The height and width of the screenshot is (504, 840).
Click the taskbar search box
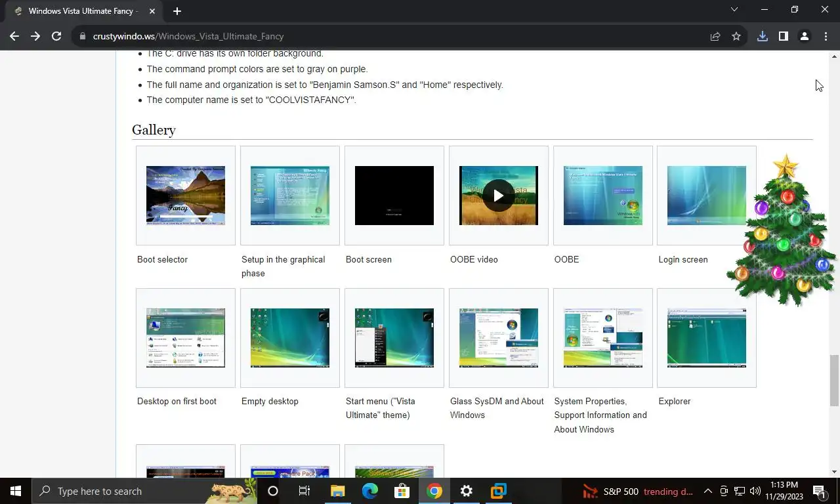144,491
